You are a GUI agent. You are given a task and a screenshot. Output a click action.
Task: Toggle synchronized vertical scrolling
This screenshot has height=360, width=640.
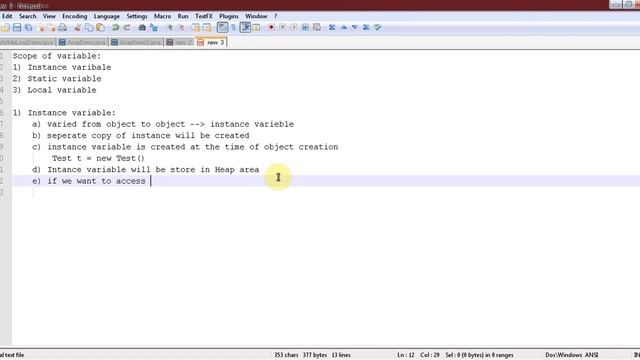point(196,27)
